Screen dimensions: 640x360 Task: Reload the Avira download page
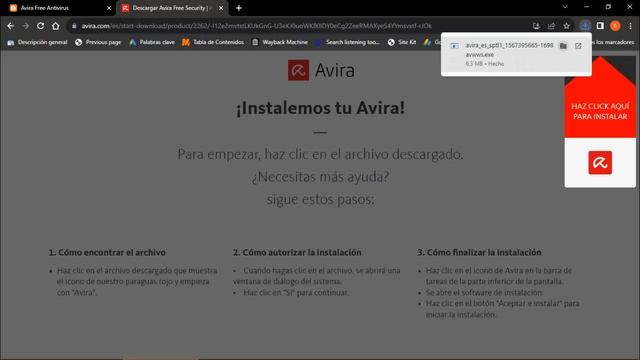point(40,26)
